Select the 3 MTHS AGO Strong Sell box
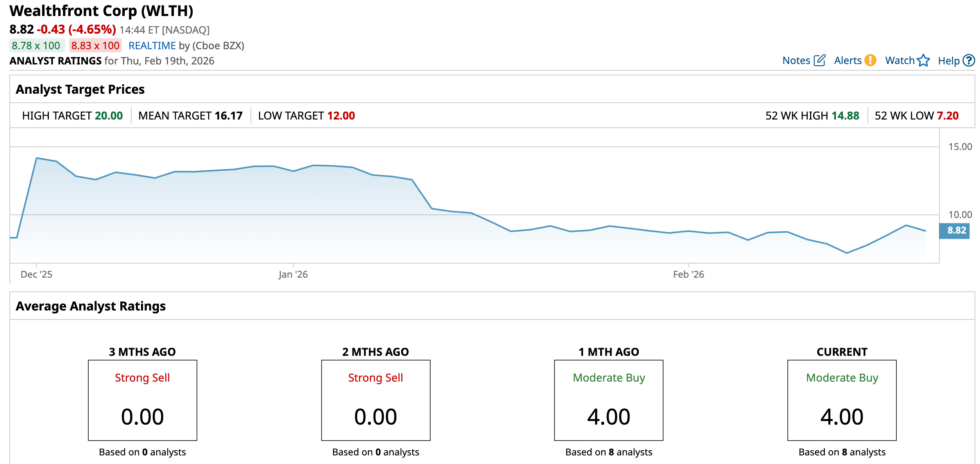 pos(142,400)
